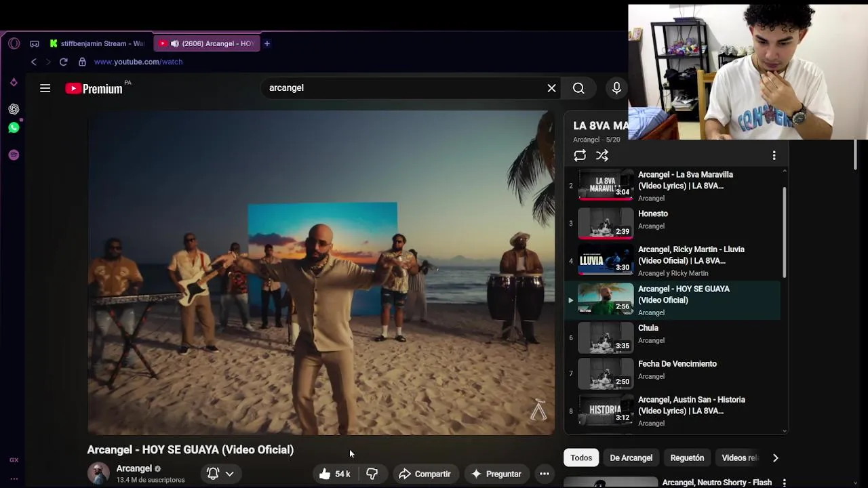Go back with browser back arrow
The width and height of the screenshot is (868, 488).
(34, 62)
